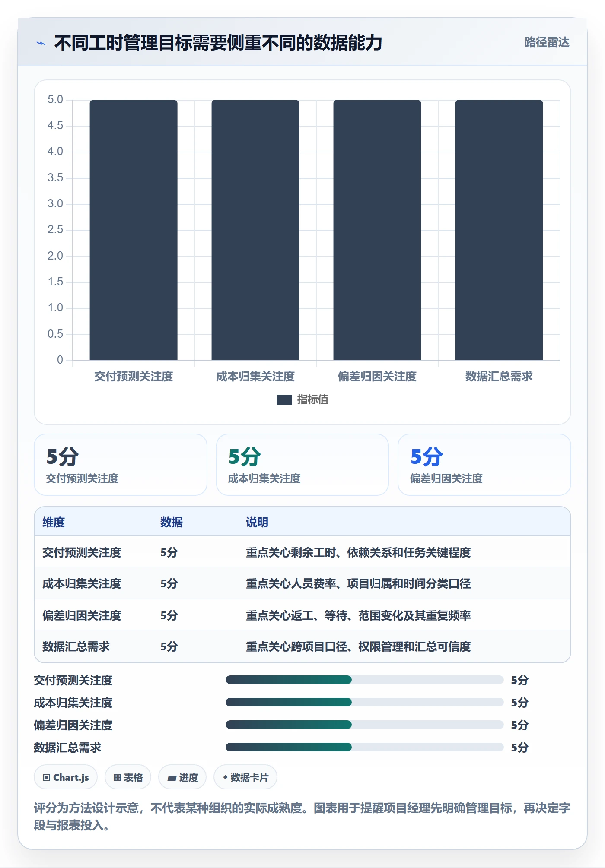Select the Chart.js tag chip
The height and width of the screenshot is (868, 605).
(x=66, y=777)
